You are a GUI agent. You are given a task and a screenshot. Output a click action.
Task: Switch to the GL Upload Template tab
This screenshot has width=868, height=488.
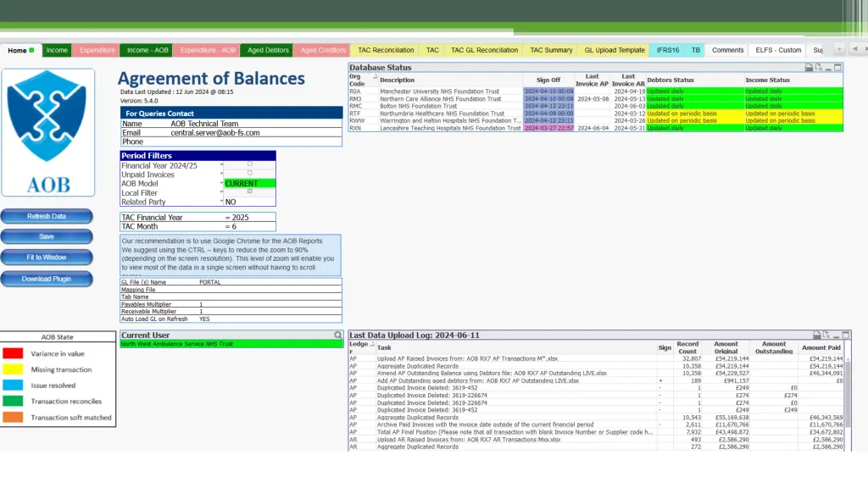pyautogui.click(x=615, y=50)
